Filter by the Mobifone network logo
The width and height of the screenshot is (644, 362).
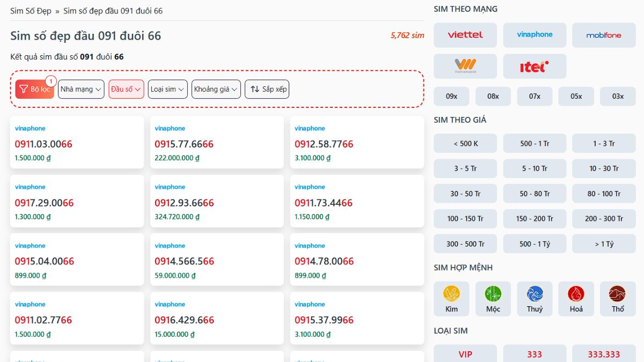click(604, 35)
